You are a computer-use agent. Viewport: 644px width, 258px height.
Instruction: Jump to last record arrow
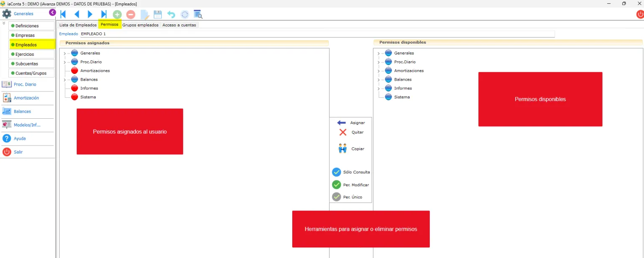tap(104, 14)
